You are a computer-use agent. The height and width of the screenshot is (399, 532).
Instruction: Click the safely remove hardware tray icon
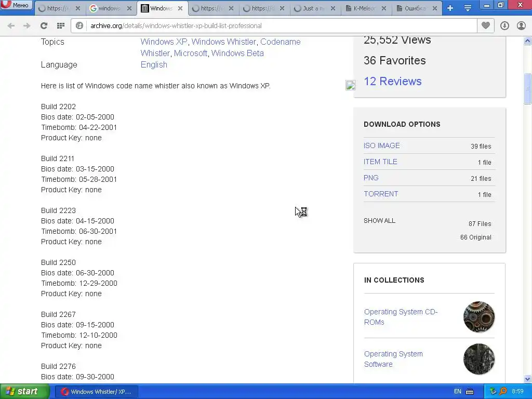point(493,392)
